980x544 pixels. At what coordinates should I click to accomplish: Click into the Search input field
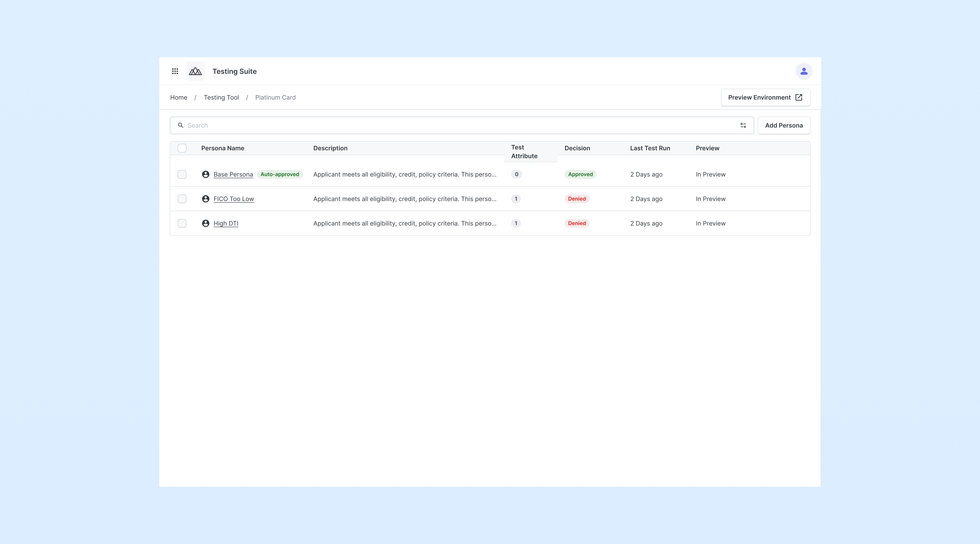pos(457,126)
